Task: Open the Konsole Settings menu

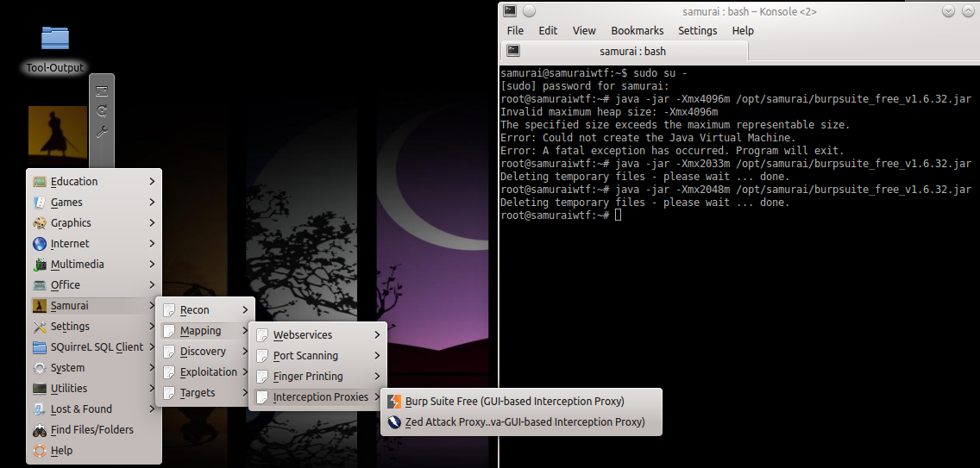Action: tap(697, 31)
